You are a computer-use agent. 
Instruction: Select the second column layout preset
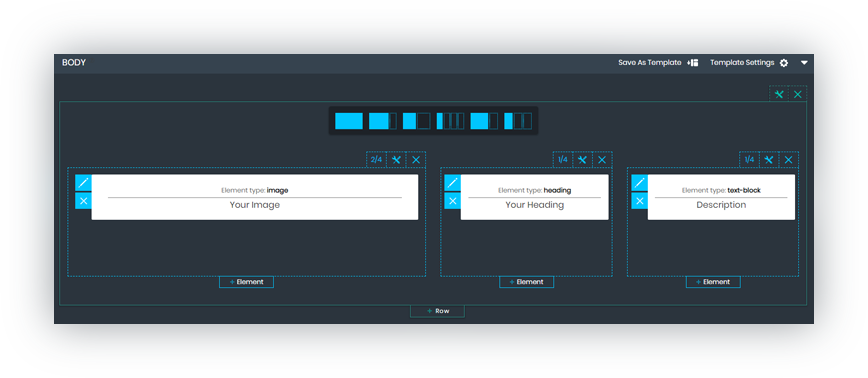[x=383, y=121]
